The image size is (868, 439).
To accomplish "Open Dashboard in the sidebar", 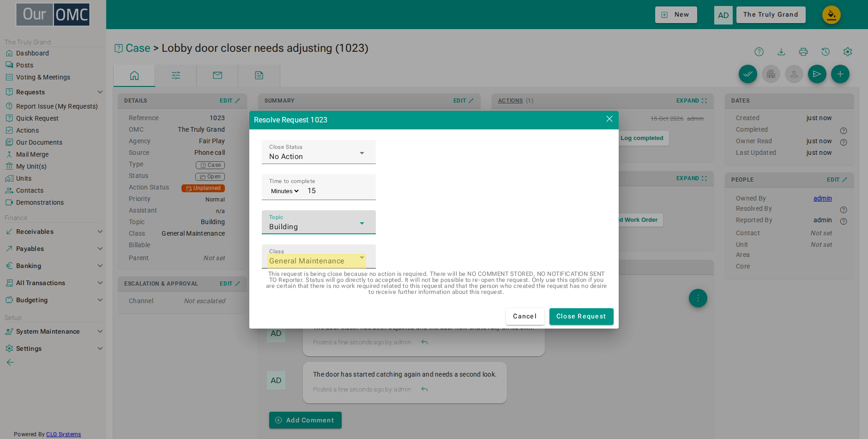I will pos(32,53).
